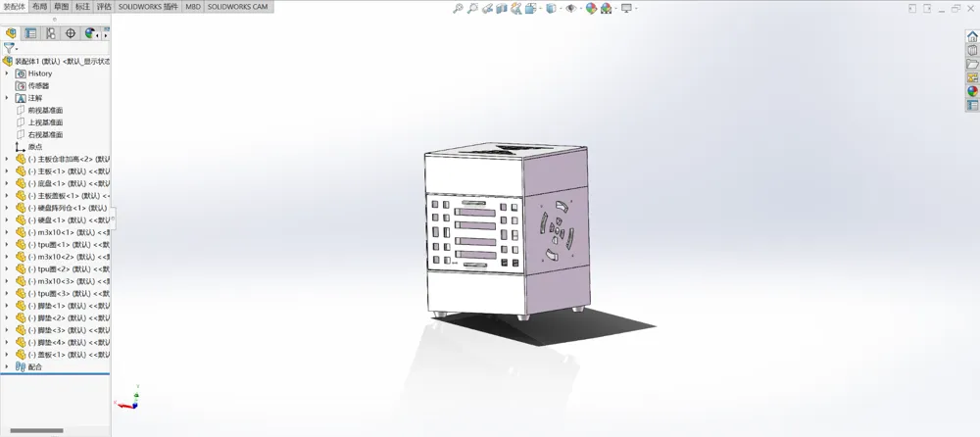Open the PropertyManager panel tab

pyautogui.click(x=30, y=33)
